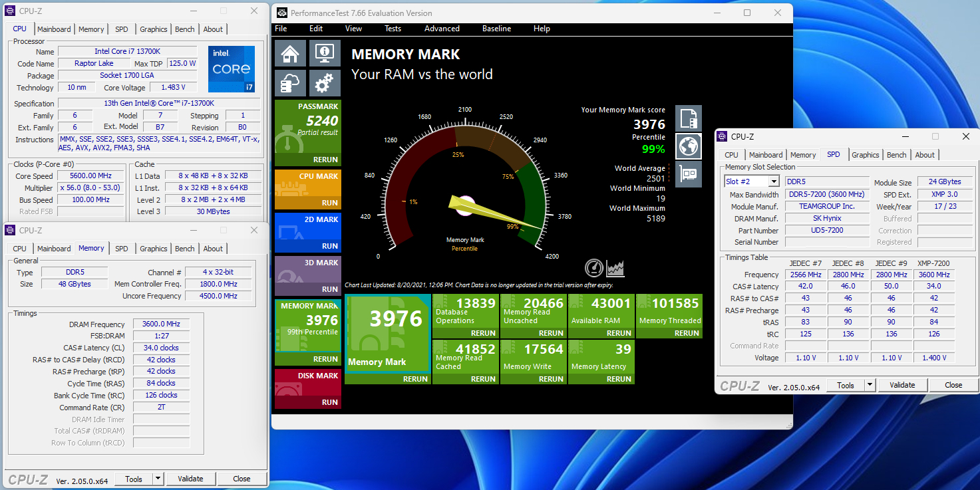Open the Advanced menu

442,29
